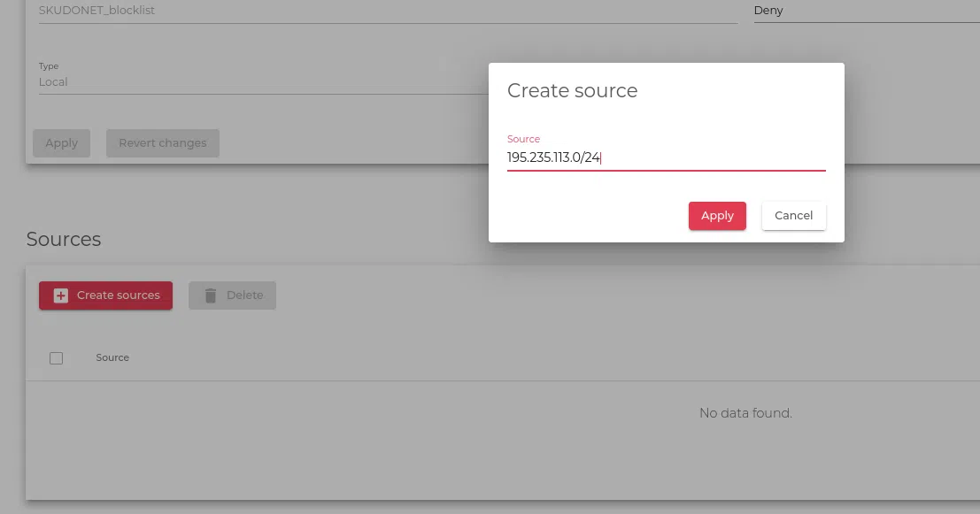Toggle the select-all checkbox in Source header

[x=57, y=358]
